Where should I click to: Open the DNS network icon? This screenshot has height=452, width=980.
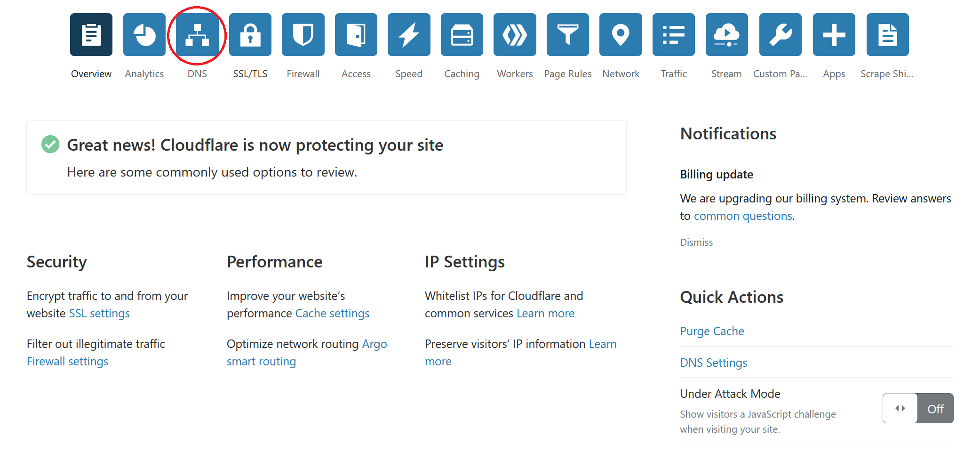(197, 35)
